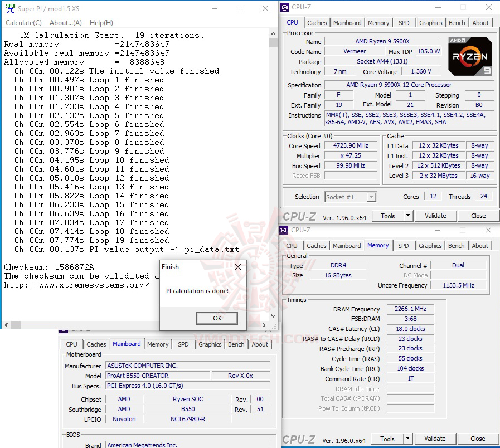Select the Graphics tab in the top CPU-Z window

[x=430, y=23]
